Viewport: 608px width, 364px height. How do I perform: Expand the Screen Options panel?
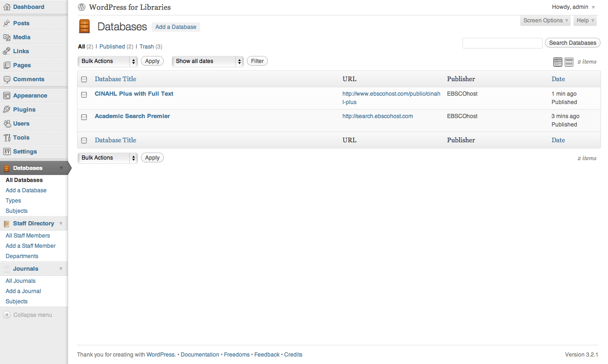click(x=546, y=21)
